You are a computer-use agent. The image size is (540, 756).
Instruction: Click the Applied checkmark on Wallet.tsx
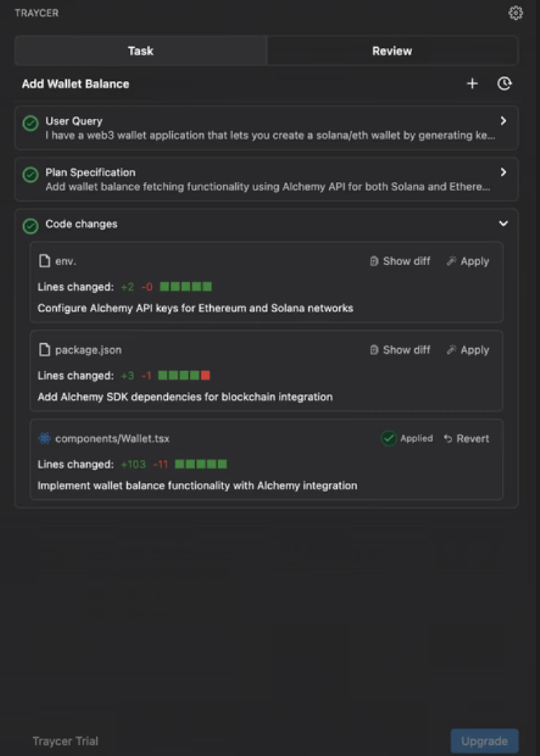point(389,439)
